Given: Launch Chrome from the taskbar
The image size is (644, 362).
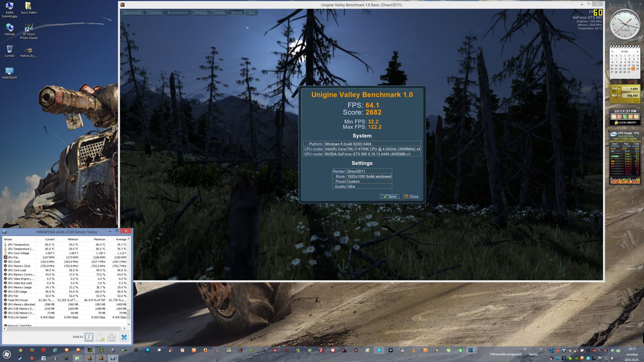Looking at the screenshot, I should [20, 350].
